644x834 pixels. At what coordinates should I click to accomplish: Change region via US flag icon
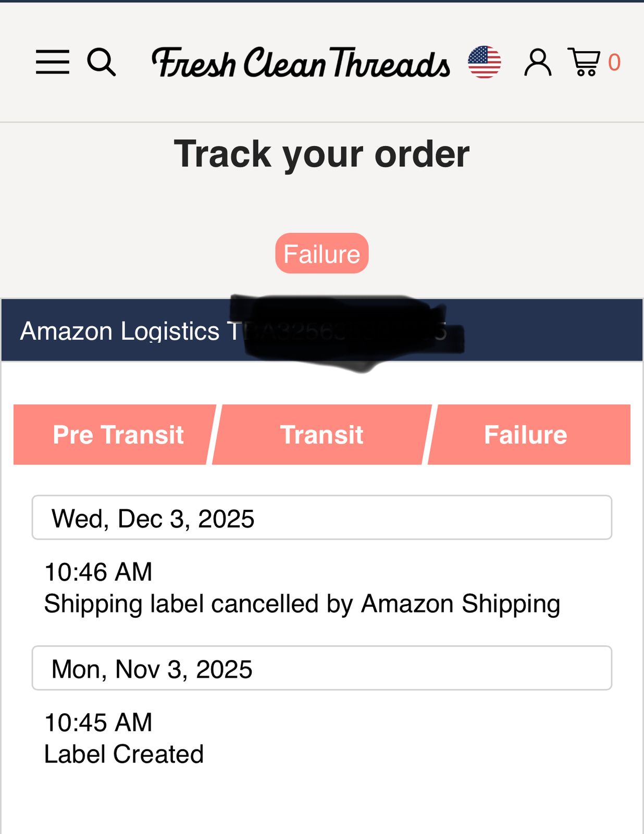coord(484,62)
